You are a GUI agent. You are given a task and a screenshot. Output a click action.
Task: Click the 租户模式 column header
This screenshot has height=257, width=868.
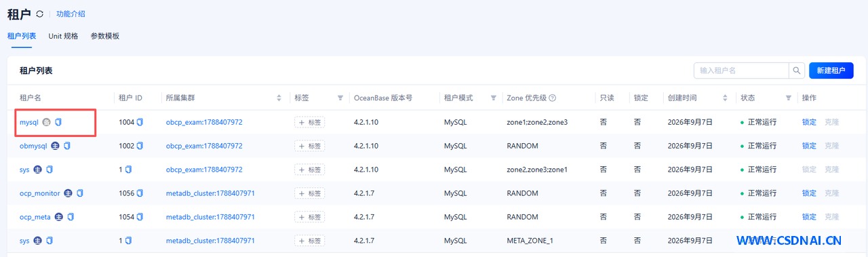coord(458,98)
